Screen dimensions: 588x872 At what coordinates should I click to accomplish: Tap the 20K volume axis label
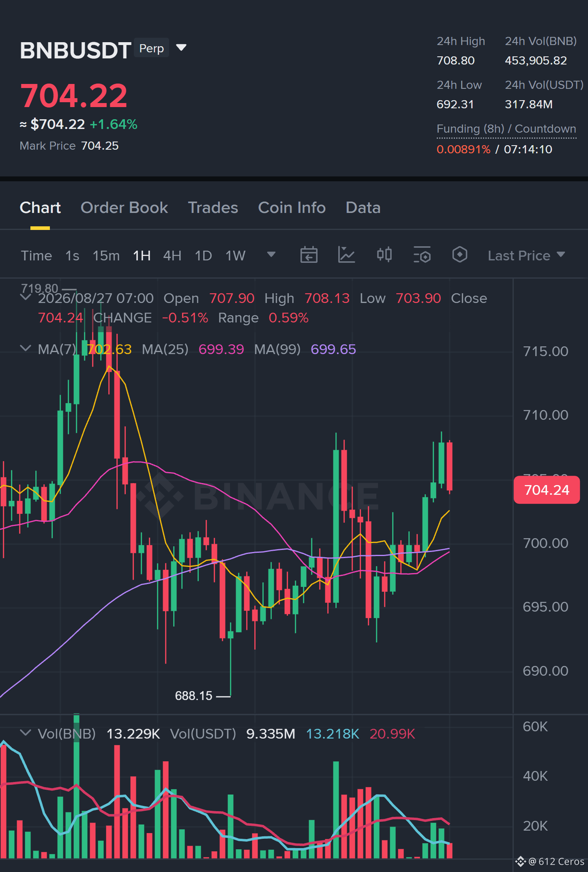tap(535, 826)
